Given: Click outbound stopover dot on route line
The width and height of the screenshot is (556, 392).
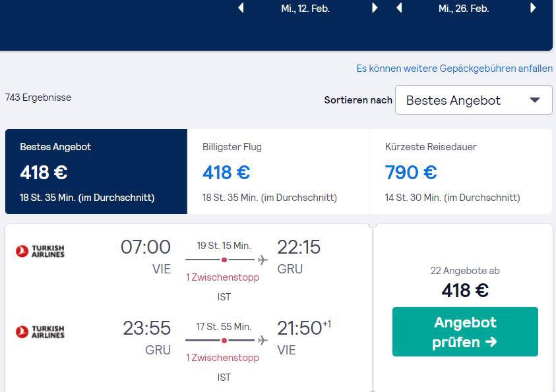Looking at the screenshot, I should pyautogui.click(x=224, y=260).
